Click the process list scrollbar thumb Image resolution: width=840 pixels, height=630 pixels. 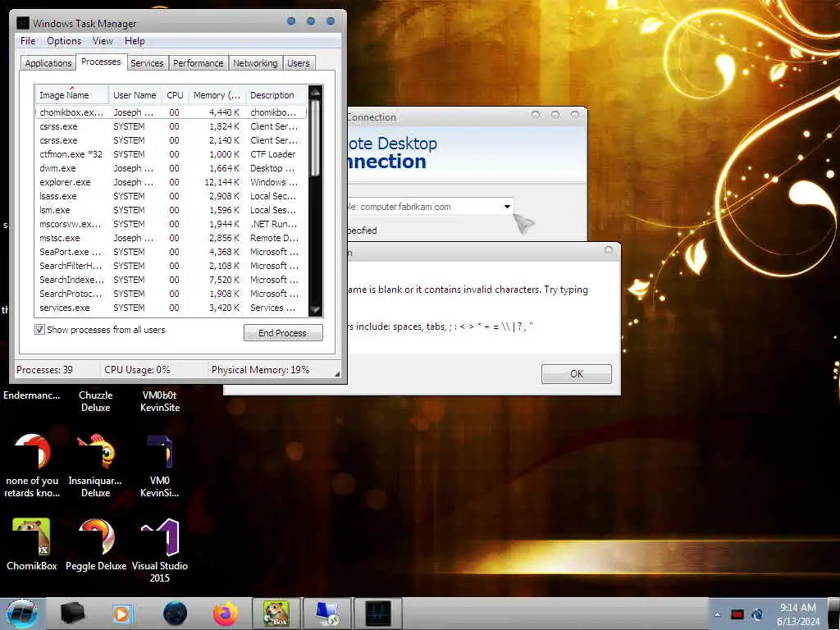click(315, 139)
